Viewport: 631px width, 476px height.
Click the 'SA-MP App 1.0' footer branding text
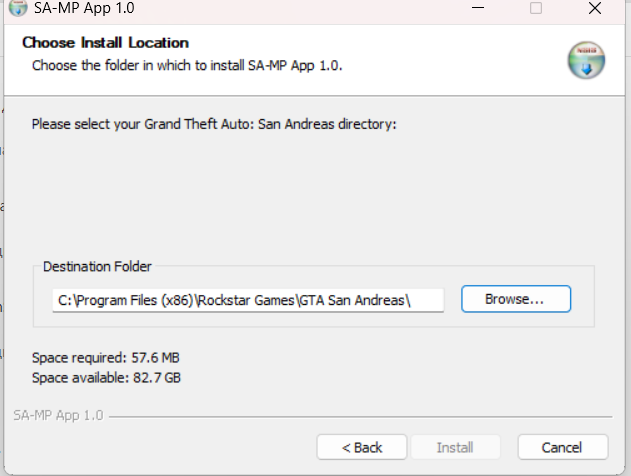[x=58, y=415]
